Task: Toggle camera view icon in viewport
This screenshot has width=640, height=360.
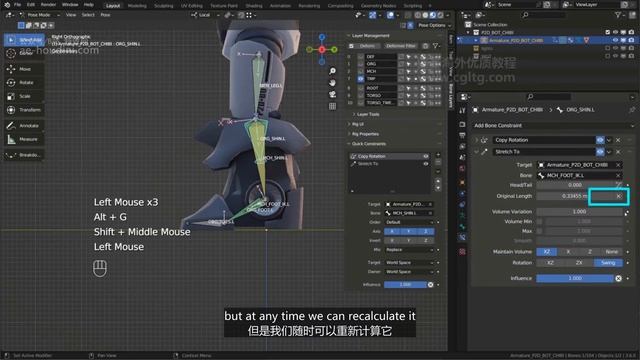Action: pos(333,95)
